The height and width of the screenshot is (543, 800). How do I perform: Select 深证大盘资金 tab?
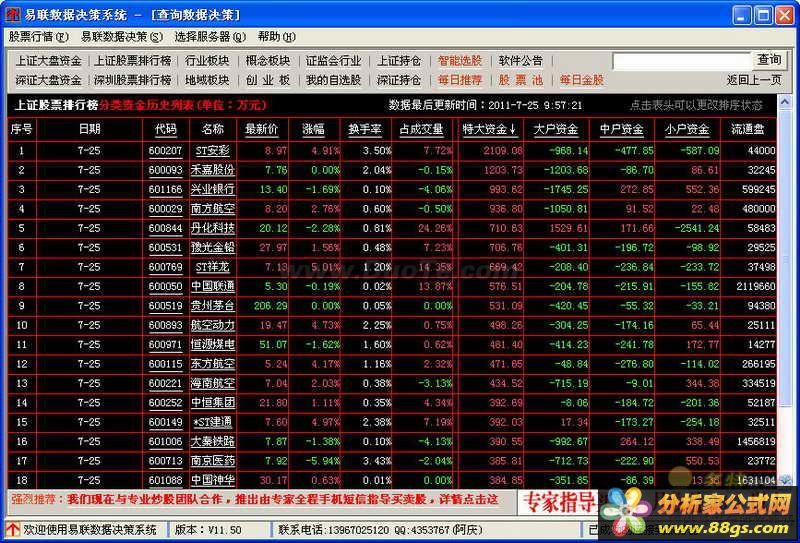point(48,80)
